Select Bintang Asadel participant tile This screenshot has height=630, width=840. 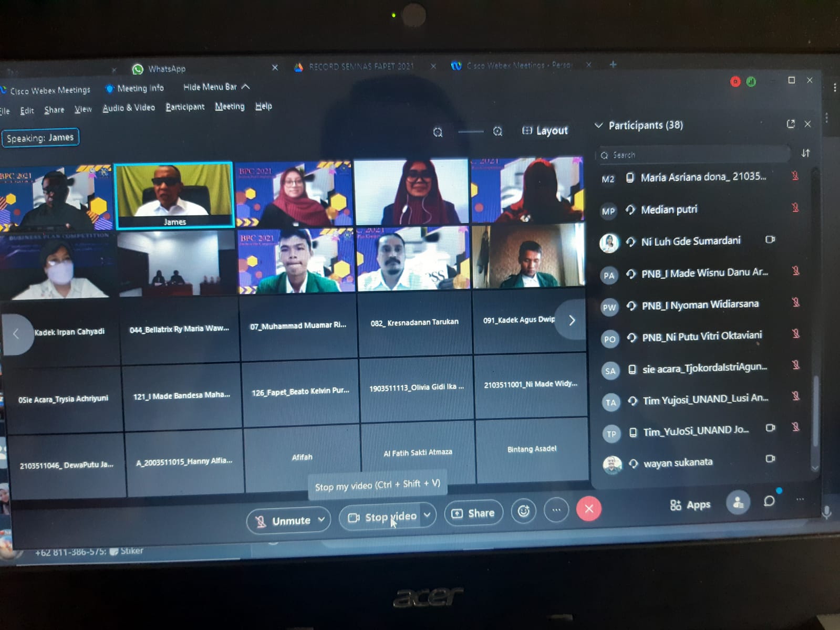532,449
